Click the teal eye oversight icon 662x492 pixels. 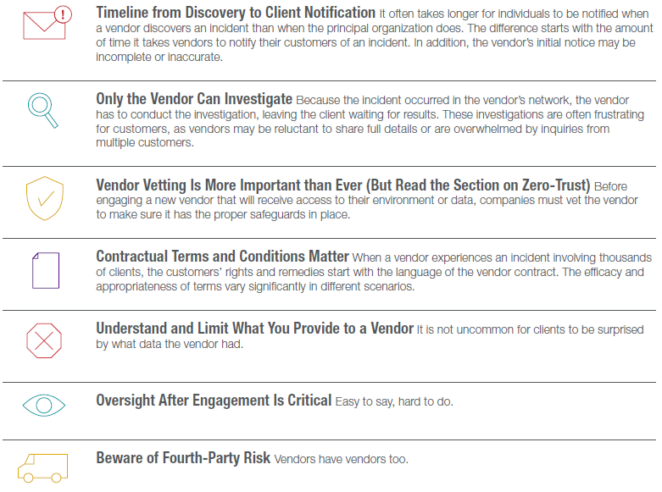[44, 405]
